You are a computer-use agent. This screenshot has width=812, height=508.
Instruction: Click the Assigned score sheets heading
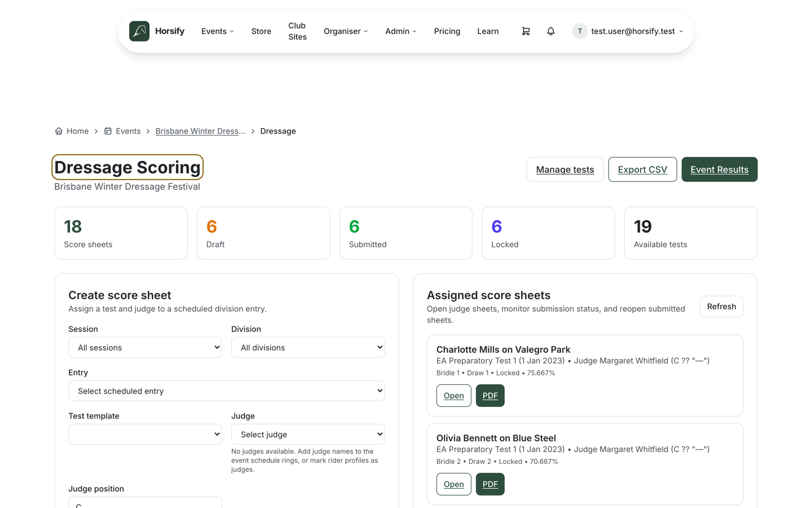[x=488, y=295]
